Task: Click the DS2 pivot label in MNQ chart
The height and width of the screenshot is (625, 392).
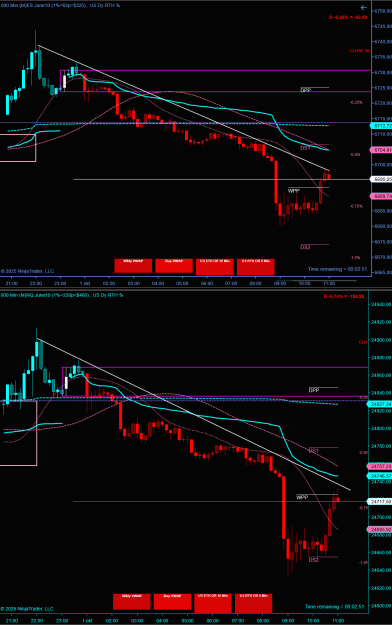Action: click(x=313, y=560)
